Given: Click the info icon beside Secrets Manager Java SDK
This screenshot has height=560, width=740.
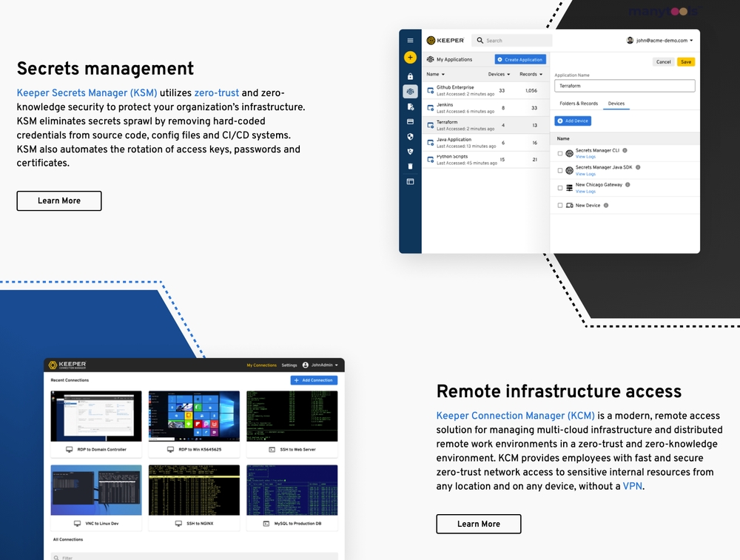Looking at the screenshot, I should [638, 167].
